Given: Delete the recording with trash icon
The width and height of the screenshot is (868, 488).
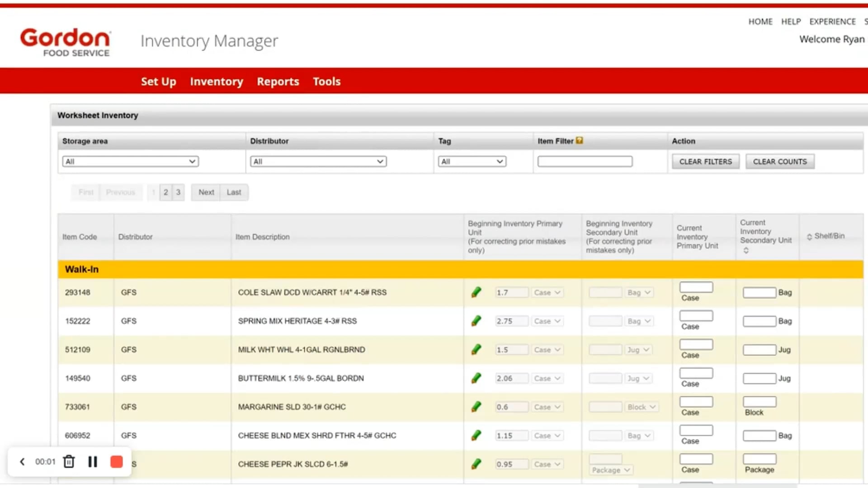Looking at the screenshot, I should [69, 461].
